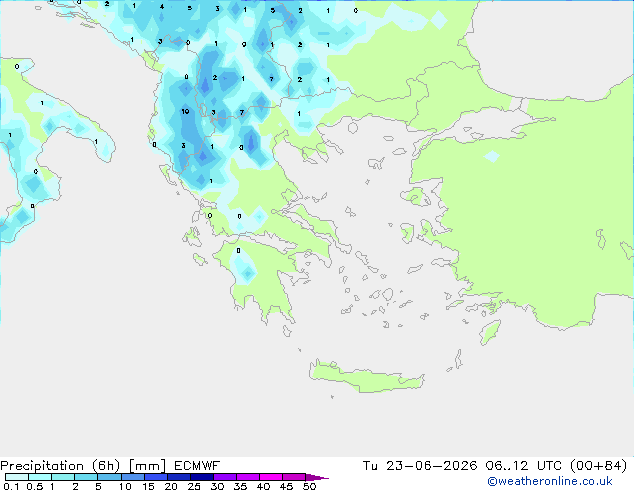Click the date 'Tu 23-06-2026' text
Image resolution: width=634 pixels, height=490 pixels.
tap(420, 466)
